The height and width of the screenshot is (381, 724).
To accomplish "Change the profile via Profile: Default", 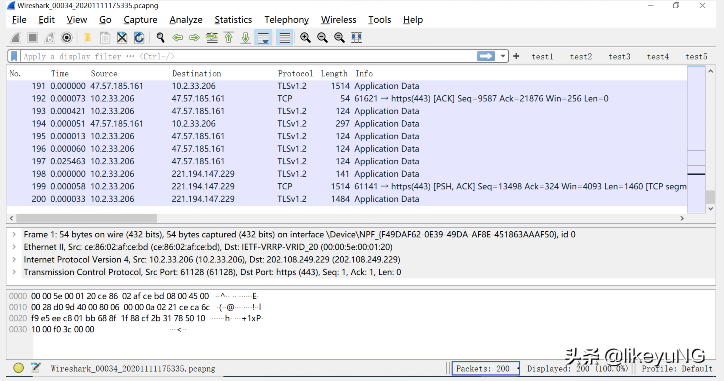I will pos(677,369).
